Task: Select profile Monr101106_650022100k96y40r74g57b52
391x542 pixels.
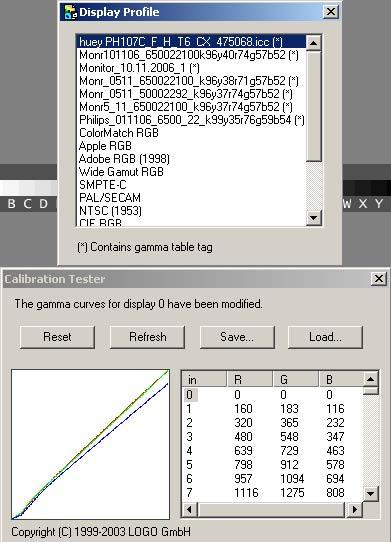Action: [x=191, y=55]
